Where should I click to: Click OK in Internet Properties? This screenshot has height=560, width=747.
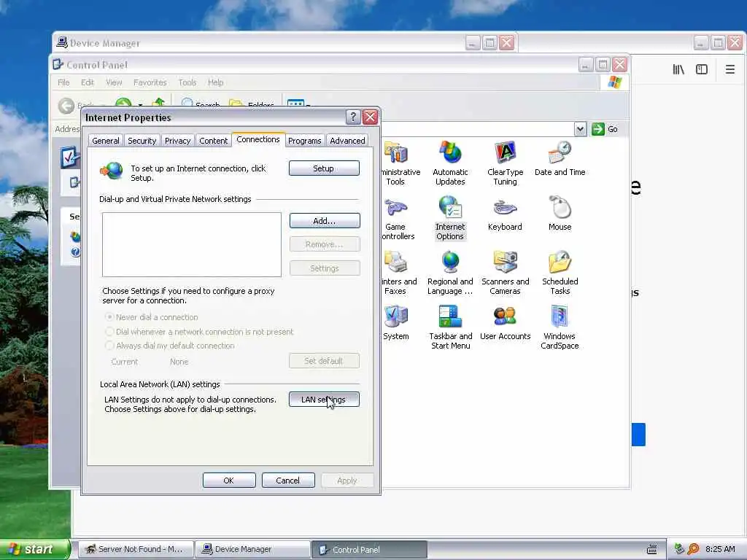229,480
